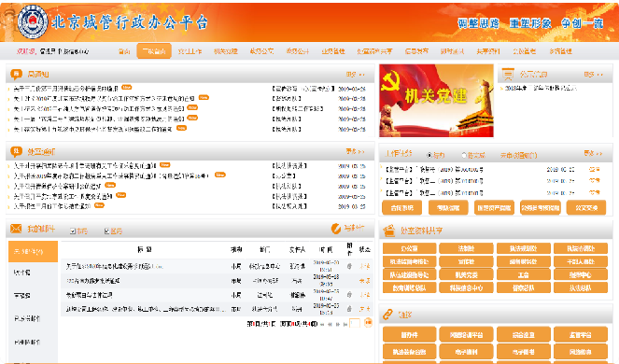Click the 处室通知 speech bubble icon
Screen dimensions: 619x364
[16, 151]
